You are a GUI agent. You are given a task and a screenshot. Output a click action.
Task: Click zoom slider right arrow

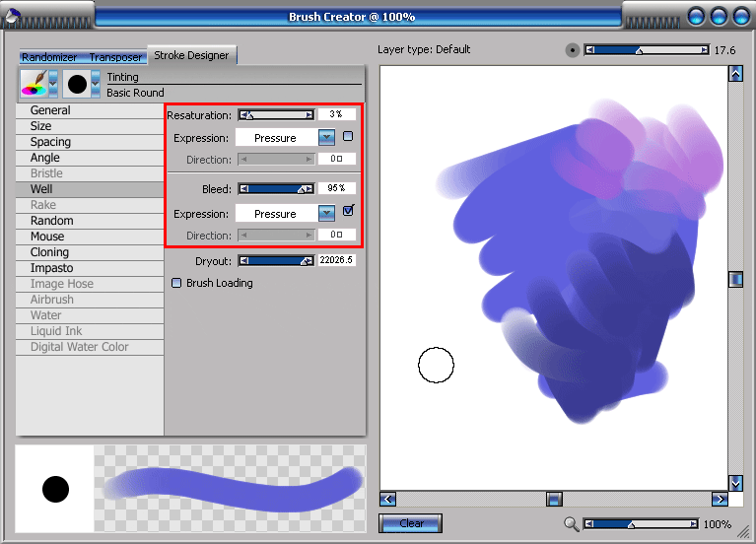[693, 523]
